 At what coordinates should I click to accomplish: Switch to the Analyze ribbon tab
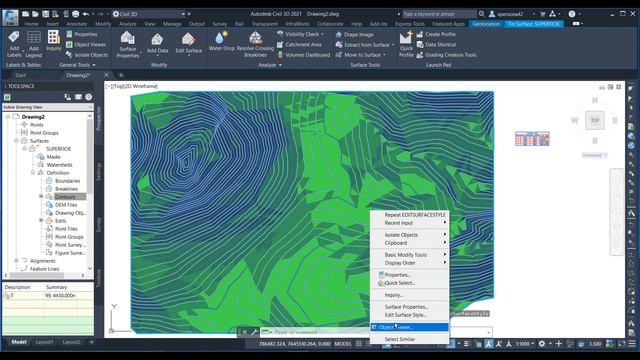pos(128,24)
